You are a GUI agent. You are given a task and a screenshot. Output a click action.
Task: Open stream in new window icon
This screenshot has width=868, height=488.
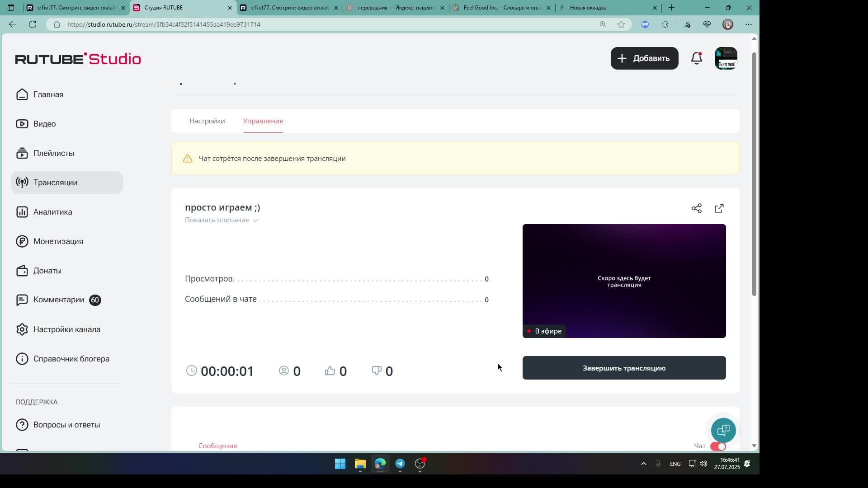pos(719,208)
